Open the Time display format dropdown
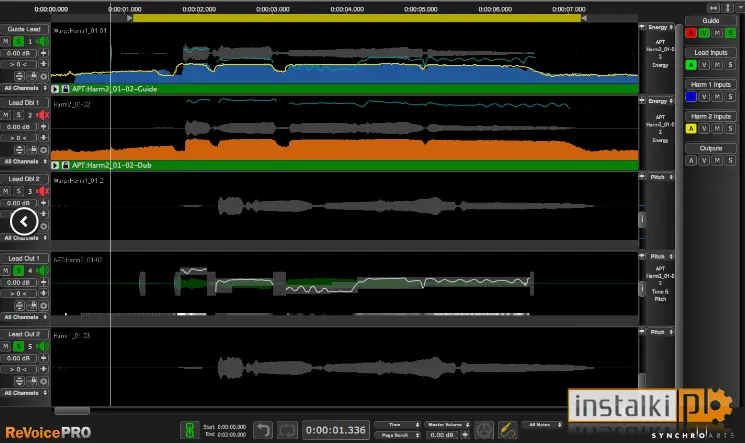The height and width of the screenshot is (443, 745). point(398,424)
